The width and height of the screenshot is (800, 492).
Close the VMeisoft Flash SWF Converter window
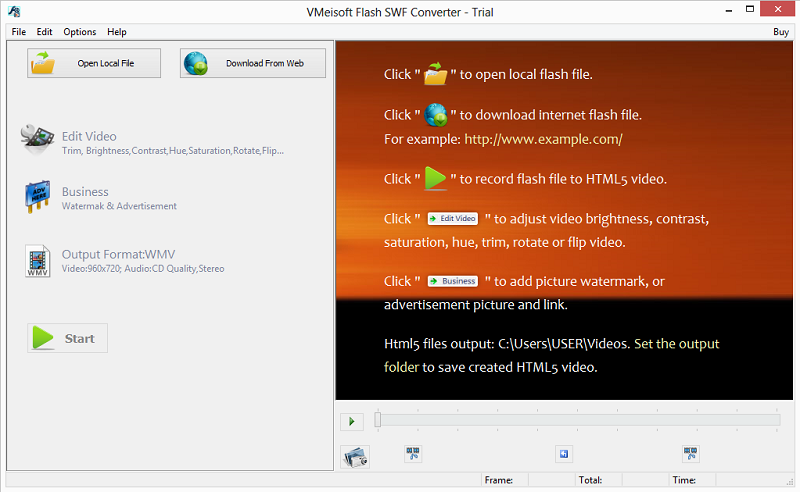777,9
